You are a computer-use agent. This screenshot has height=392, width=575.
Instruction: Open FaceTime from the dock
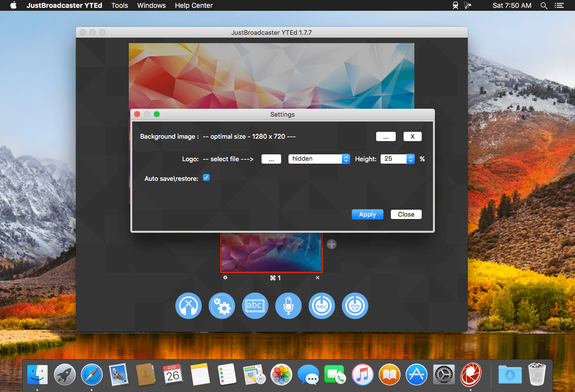click(x=335, y=375)
